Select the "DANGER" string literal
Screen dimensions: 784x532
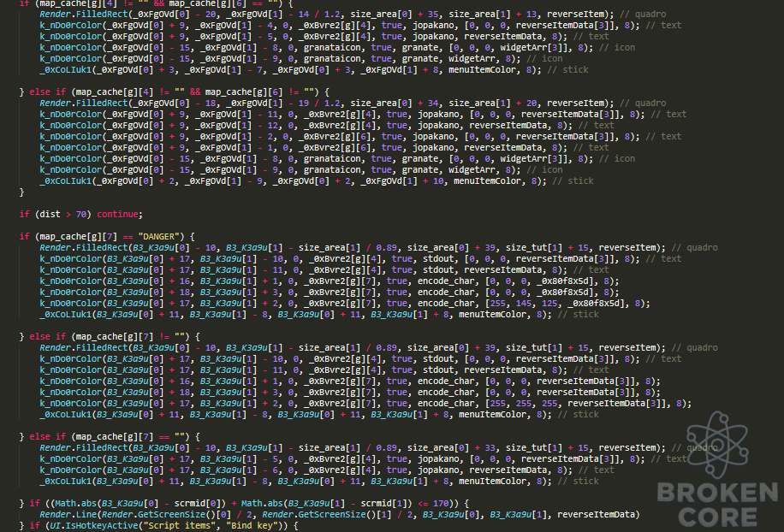pos(158,236)
